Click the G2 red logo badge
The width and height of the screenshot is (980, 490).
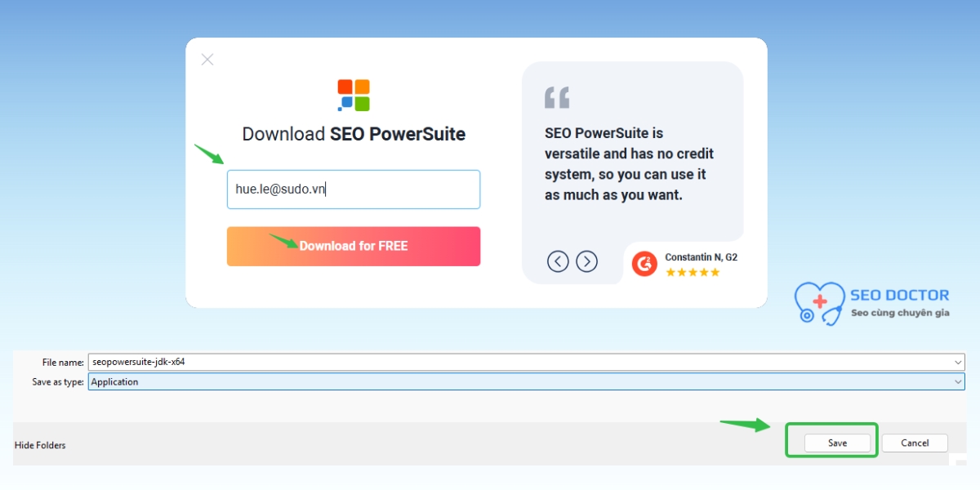pyautogui.click(x=644, y=264)
